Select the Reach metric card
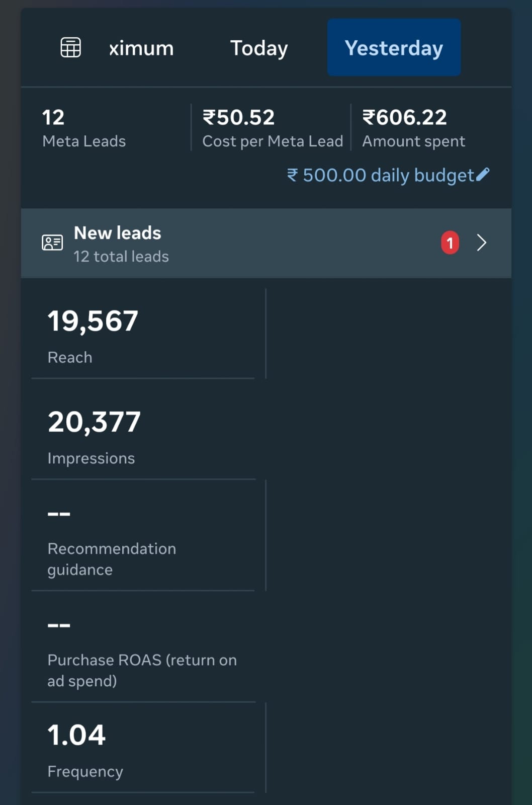Image resolution: width=532 pixels, height=805 pixels. 143,335
